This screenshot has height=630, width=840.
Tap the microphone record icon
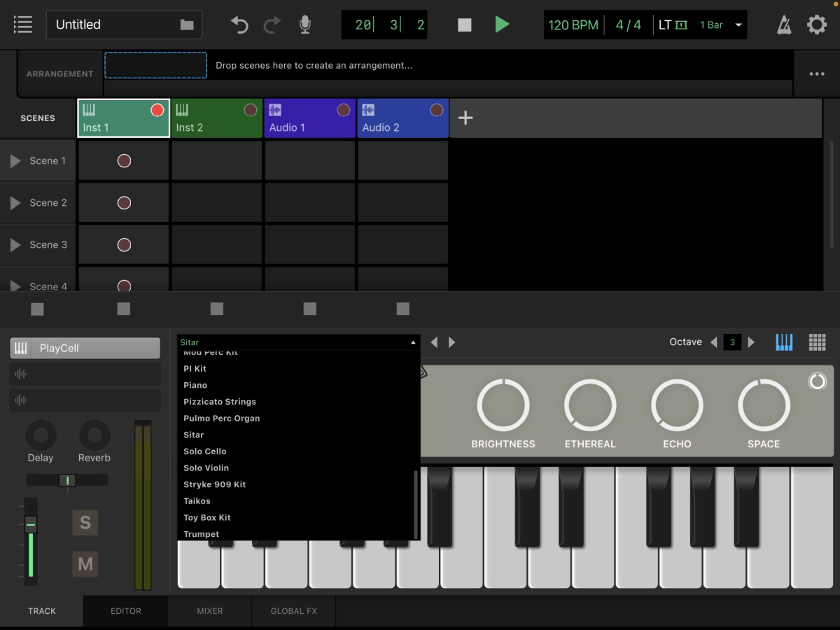304,25
